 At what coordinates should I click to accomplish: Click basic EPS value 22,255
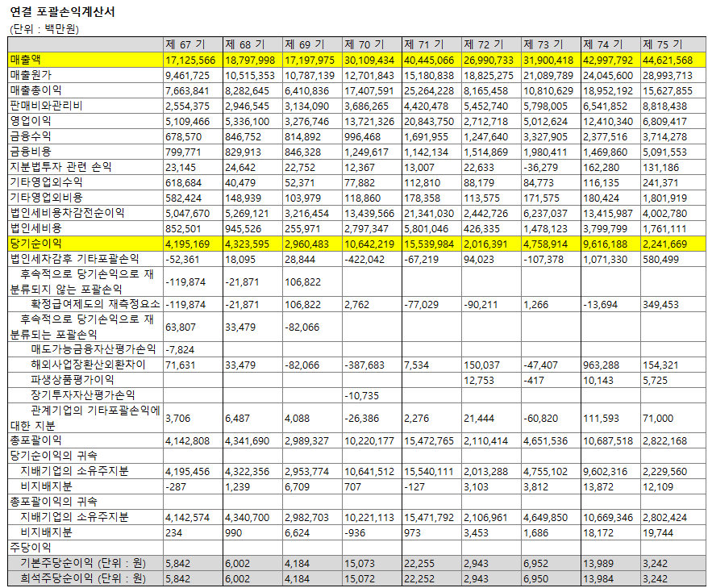point(419,564)
